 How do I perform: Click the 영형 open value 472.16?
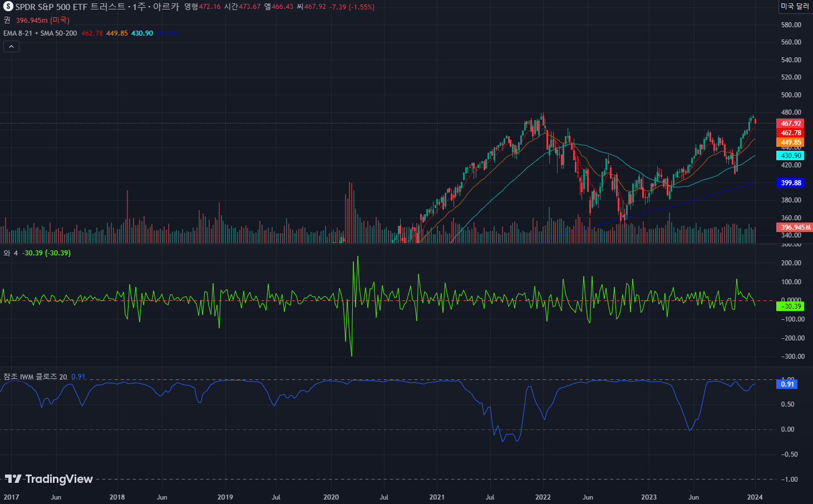[210, 7]
